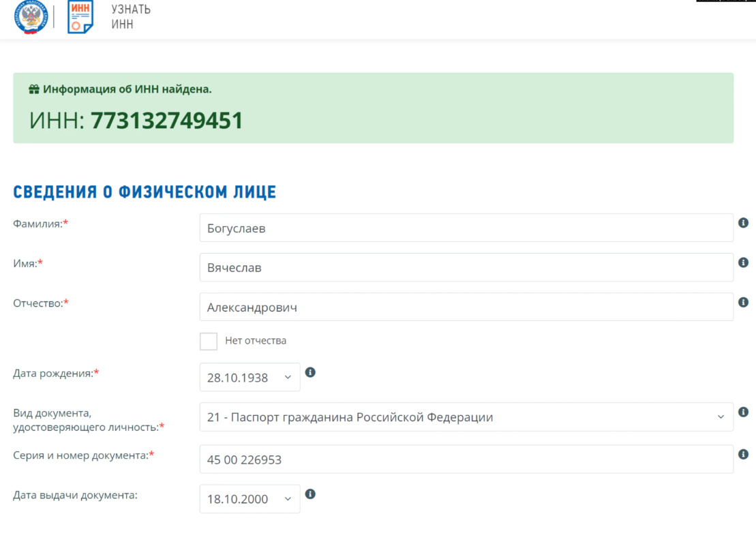Click the info icon beside Дата рождения
The height and width of the screenshot is (544, 756).
(x=310, y=372)
